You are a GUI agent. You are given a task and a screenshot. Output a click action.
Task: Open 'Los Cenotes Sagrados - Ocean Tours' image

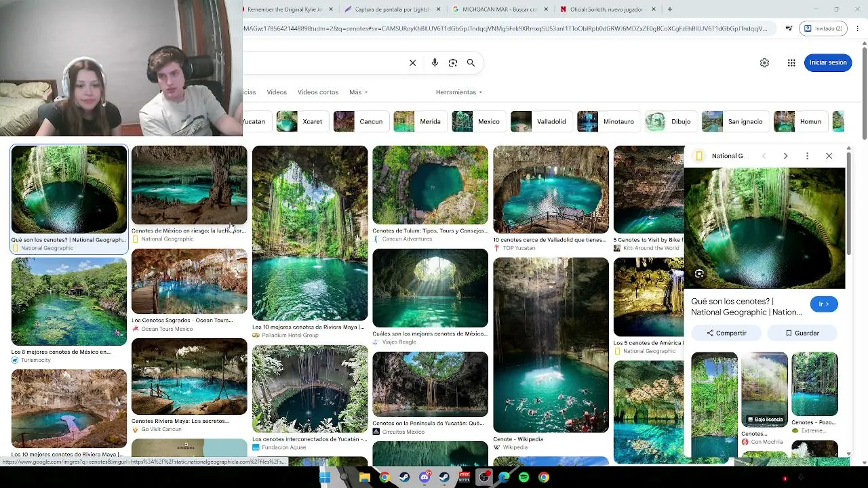pos(189,281)
